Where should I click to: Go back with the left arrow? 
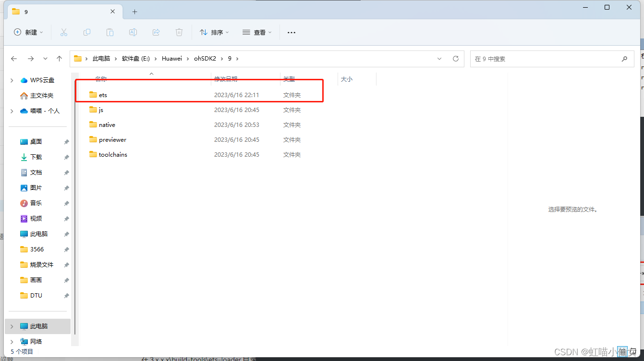click(x=14, y=59)
